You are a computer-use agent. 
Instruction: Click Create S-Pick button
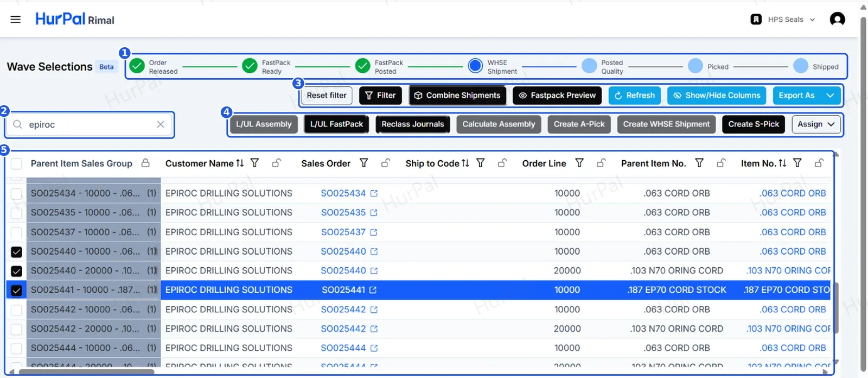point(754,124)
